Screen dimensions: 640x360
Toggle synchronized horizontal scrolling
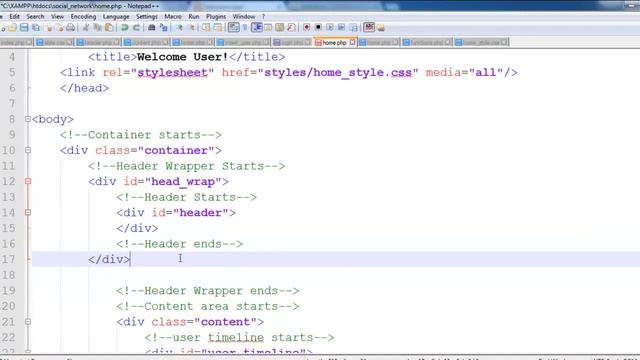pos(218,27)
